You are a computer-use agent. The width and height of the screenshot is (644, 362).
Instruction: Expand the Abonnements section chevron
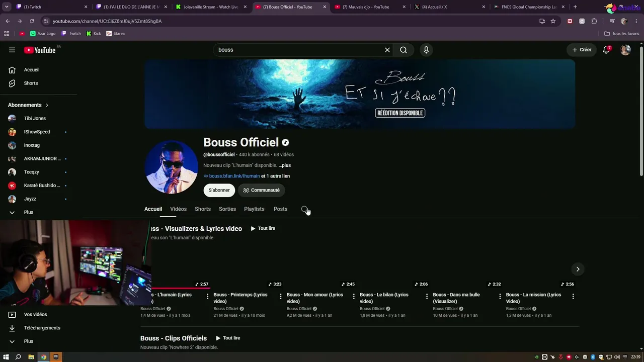coord(47,105)
